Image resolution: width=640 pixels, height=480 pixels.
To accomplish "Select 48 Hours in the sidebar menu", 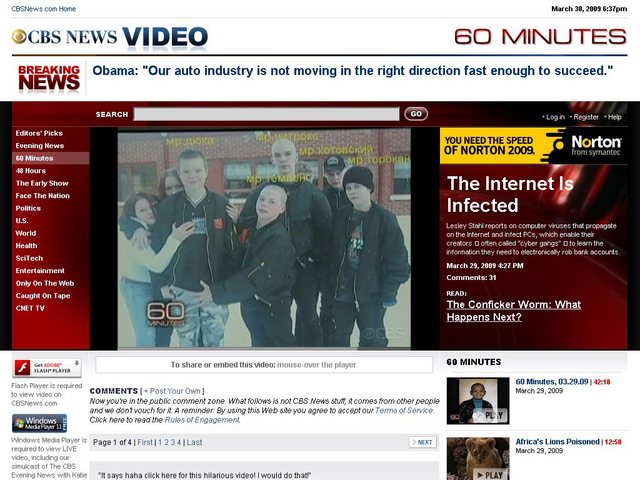I will 30,171.
